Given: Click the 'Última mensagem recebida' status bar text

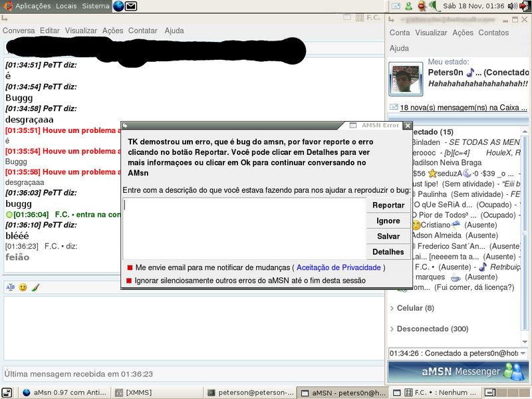Looking at the screenshot, I should [78, 374].
